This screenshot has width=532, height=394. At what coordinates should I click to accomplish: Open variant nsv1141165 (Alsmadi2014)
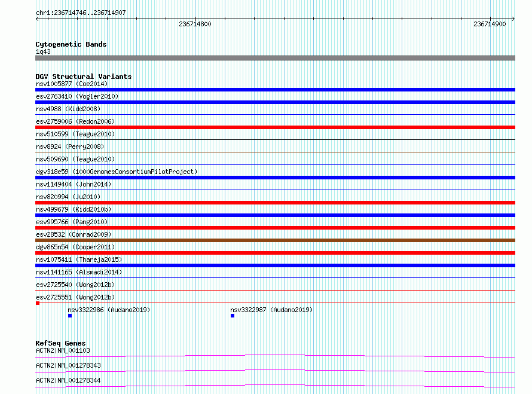[79, 272]
